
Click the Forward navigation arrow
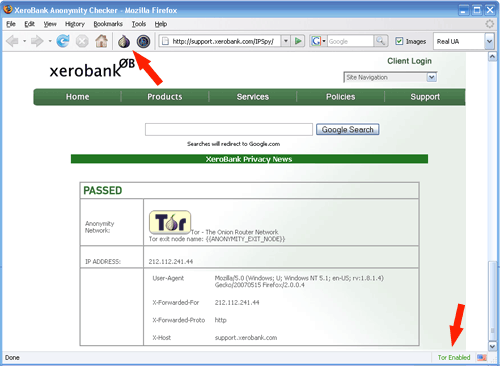(37, 41)
